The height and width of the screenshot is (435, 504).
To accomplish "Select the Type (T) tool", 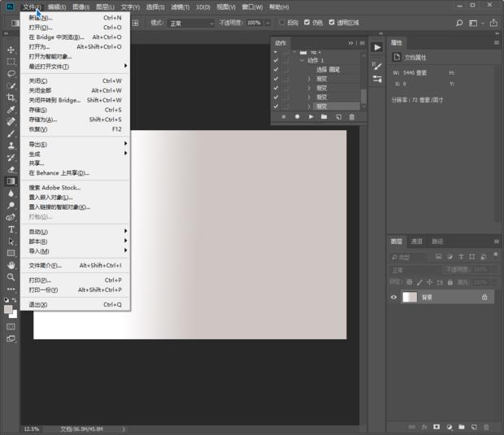I will [x=11, y=229].
